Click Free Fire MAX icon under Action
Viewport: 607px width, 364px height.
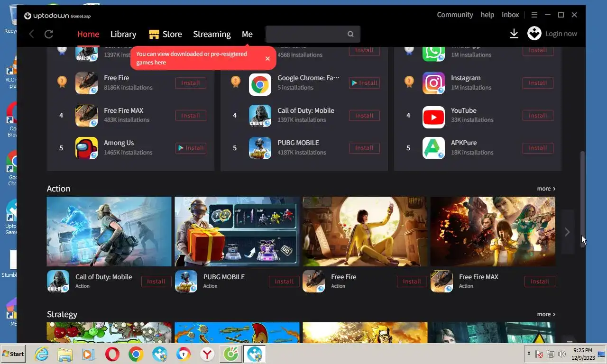click(x=441, y=282)
